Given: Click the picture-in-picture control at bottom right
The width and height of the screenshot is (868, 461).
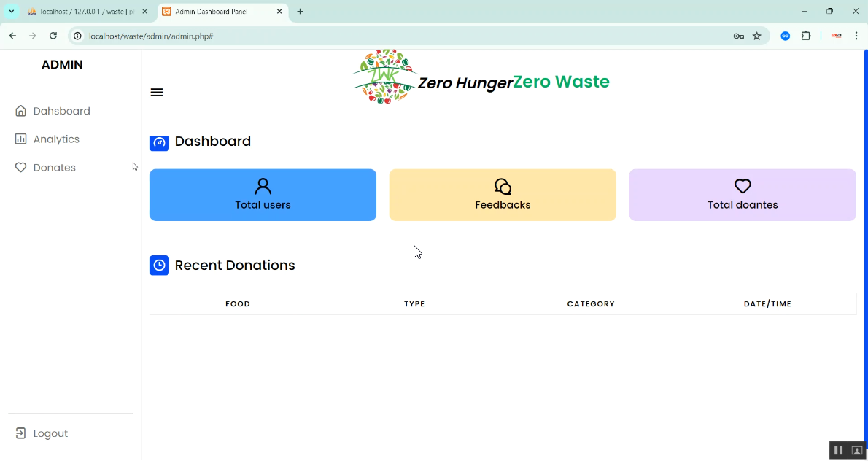Looking at the screenshot, I should (857, 451).
